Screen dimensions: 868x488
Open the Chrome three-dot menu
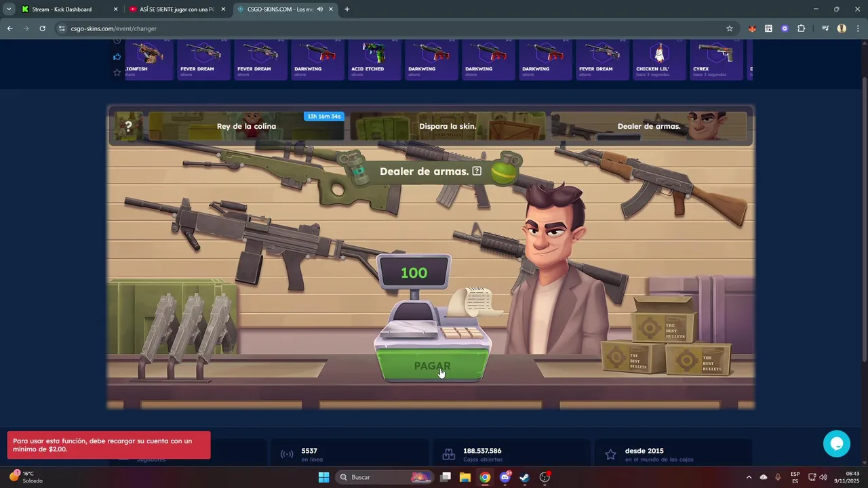(858, 28)
